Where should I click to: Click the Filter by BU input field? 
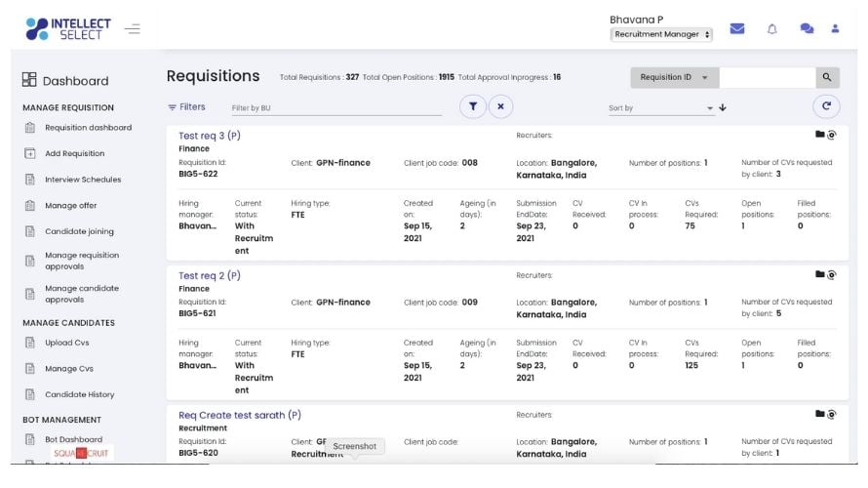(x=335, y=107)
